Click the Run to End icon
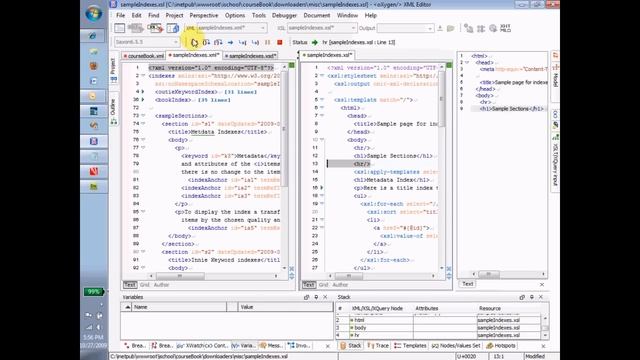 255,42
